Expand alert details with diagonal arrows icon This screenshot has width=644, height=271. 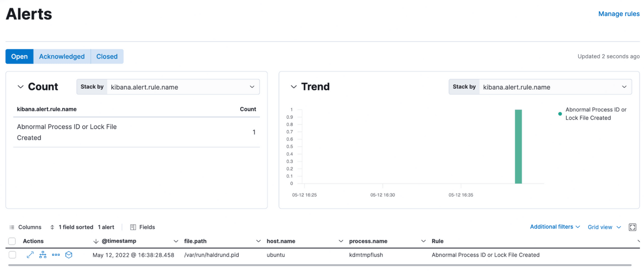point(30,255)
